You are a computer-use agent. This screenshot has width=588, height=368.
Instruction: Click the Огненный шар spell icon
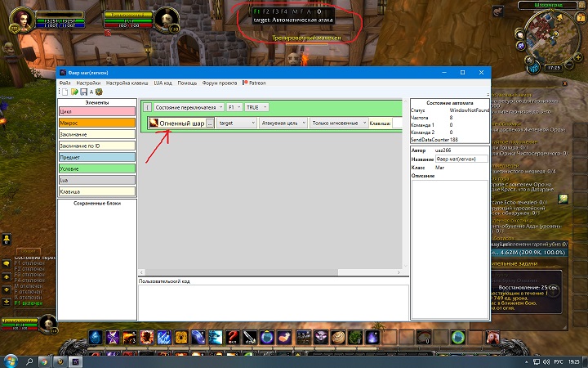[153, 123]
